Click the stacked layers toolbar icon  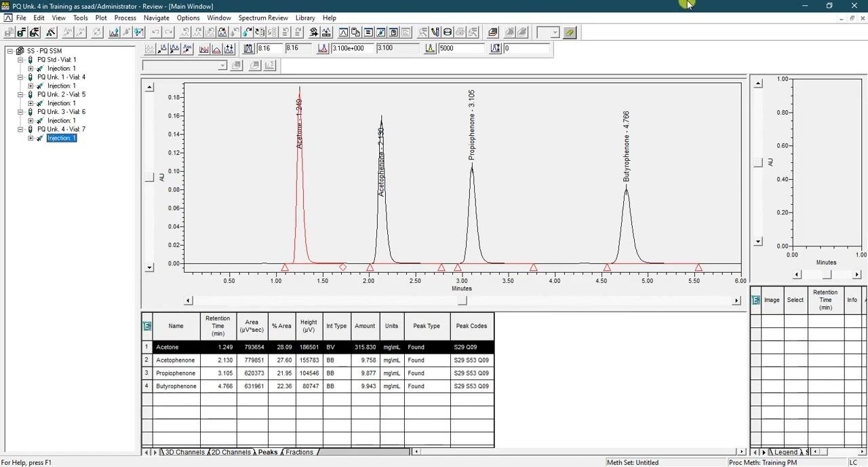[493, 32]
